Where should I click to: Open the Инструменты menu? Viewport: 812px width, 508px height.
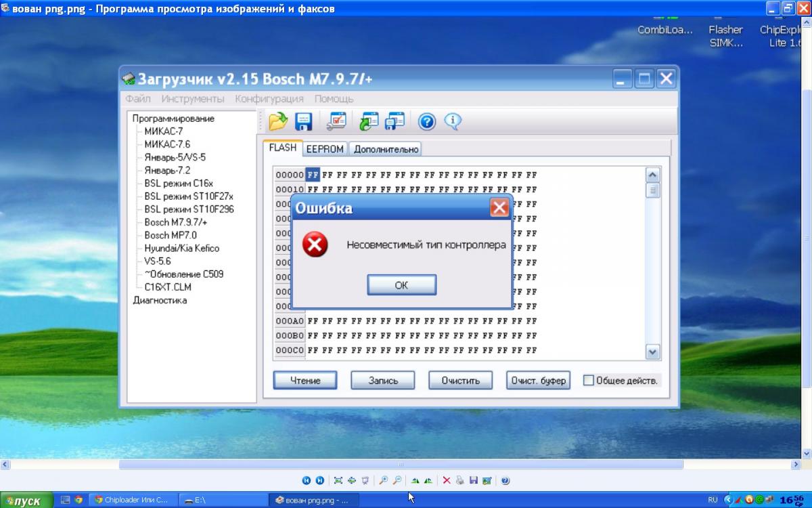[193, 99]
